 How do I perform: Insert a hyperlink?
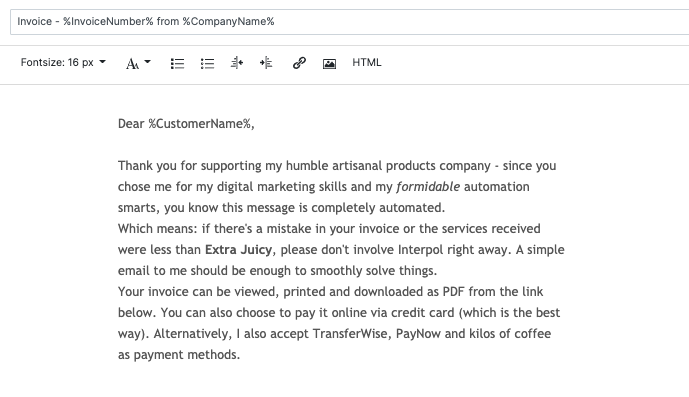[x=299, y=63]
